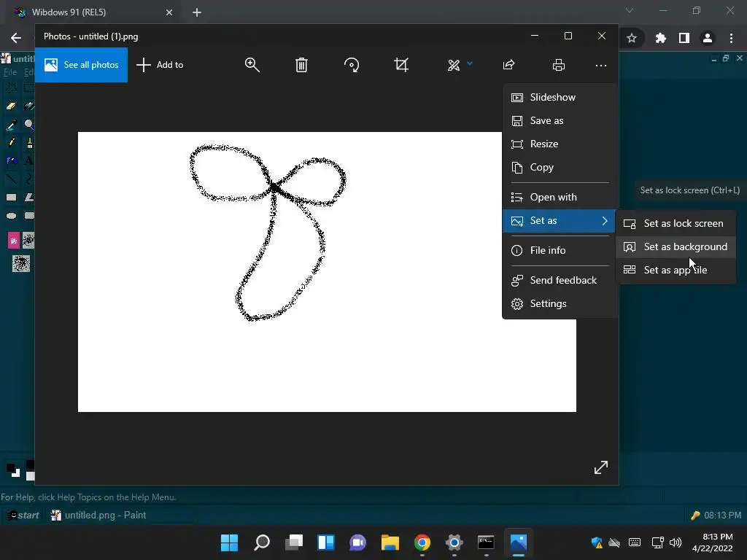Select Open with in the menu
The width and height of the screenshot is (747, 560).
(560, 197)
